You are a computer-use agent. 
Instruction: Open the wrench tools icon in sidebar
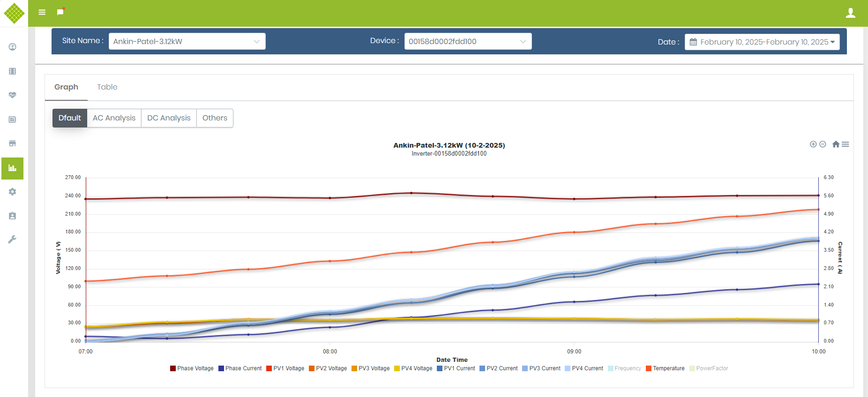13,240
